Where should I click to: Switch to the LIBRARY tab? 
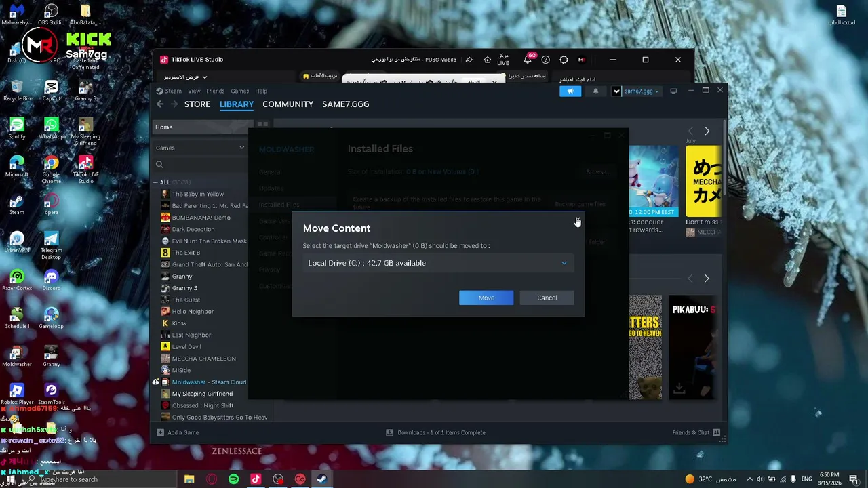pyautogui.click(x=237, y=104)
